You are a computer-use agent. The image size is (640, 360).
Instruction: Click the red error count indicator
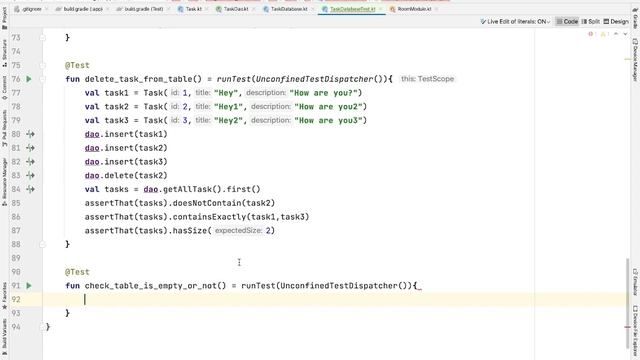pyautogui.click(x=592, y=34)
